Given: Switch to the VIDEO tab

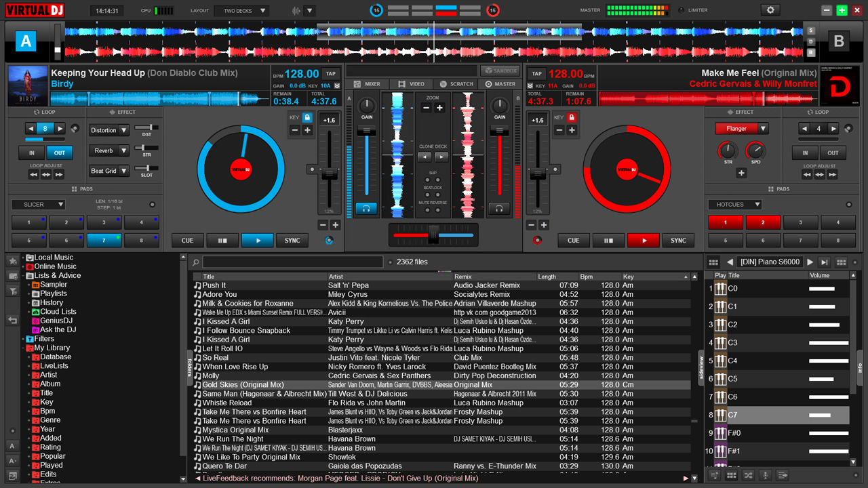Looking at the screenshot, I should [411, 84].
